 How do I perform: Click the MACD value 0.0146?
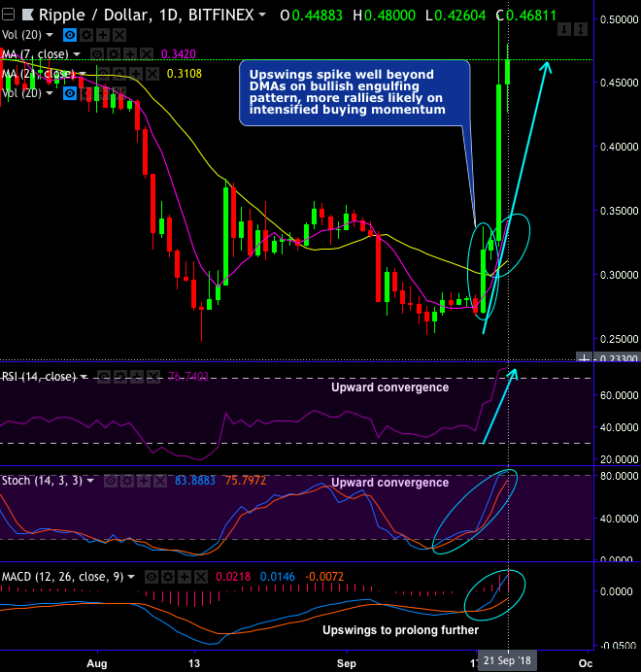(x=278, y=577)
